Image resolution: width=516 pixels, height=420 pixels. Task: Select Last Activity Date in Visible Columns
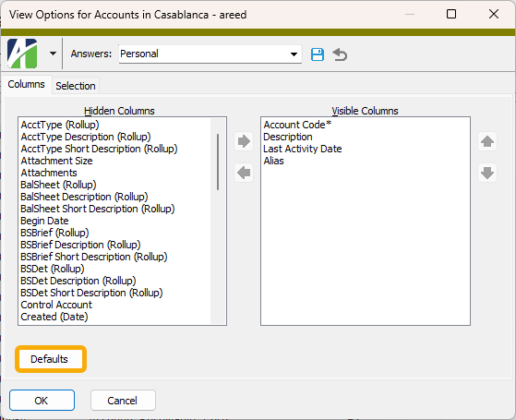click(303, 149)
